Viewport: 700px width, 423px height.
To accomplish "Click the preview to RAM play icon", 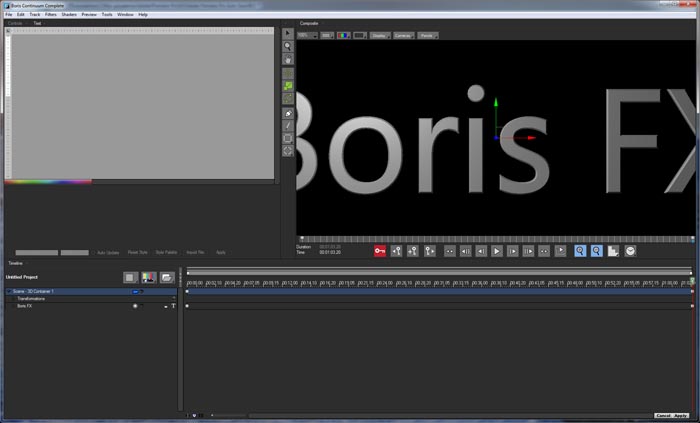I will [x=560, y=251].
